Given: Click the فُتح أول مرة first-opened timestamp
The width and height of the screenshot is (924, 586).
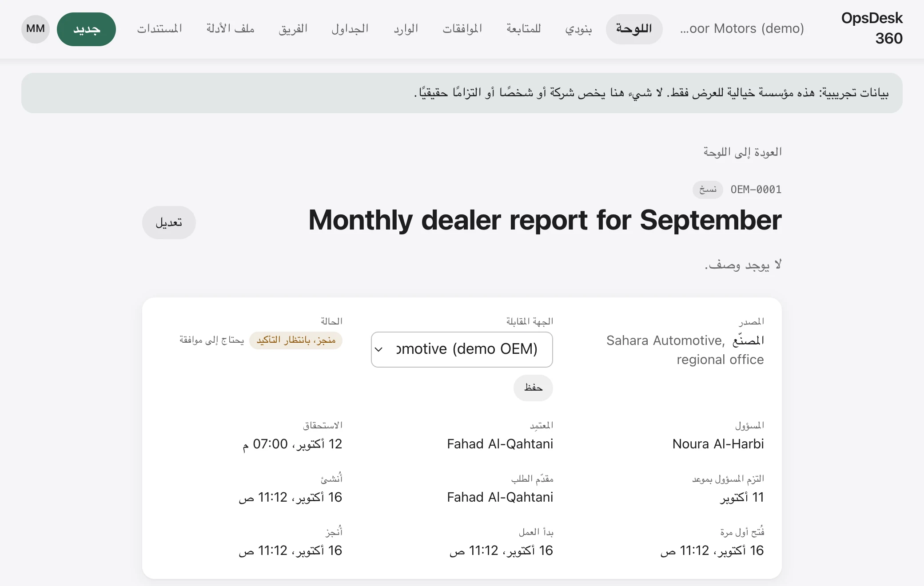Looking at the screenshot, I should (712, 550).
